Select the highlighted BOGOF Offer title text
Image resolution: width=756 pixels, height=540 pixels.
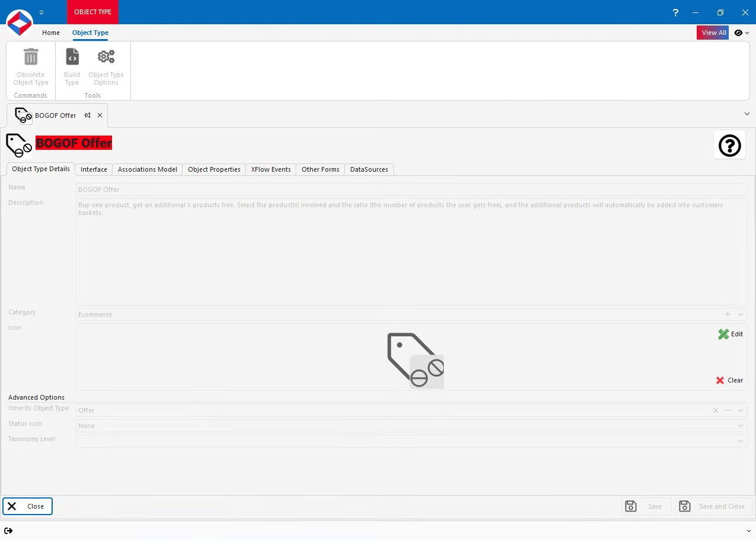73,143
